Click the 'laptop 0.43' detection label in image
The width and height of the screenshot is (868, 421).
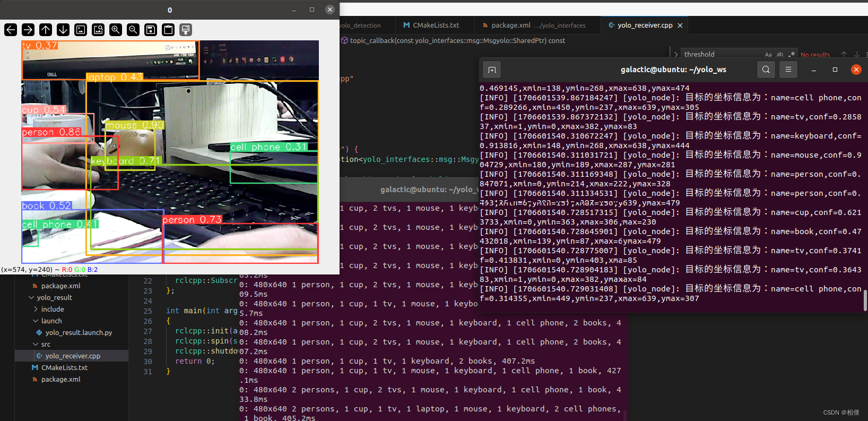115,78
